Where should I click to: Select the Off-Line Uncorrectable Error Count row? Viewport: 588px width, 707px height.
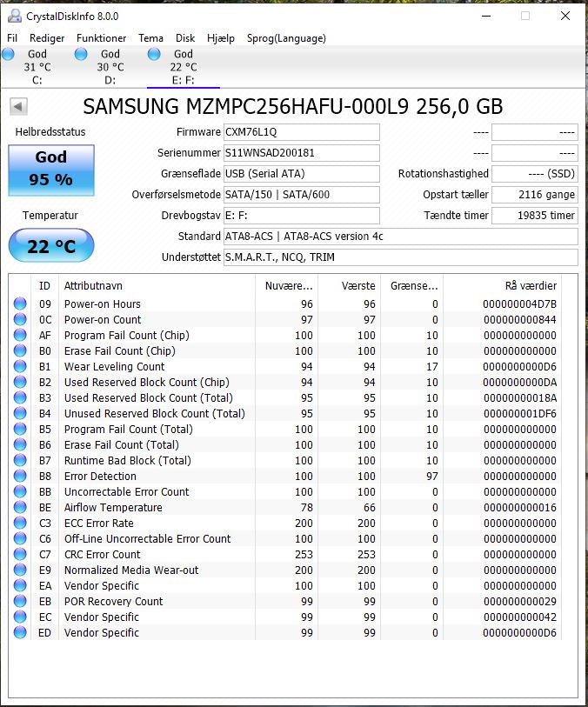[x=285, y=538]
